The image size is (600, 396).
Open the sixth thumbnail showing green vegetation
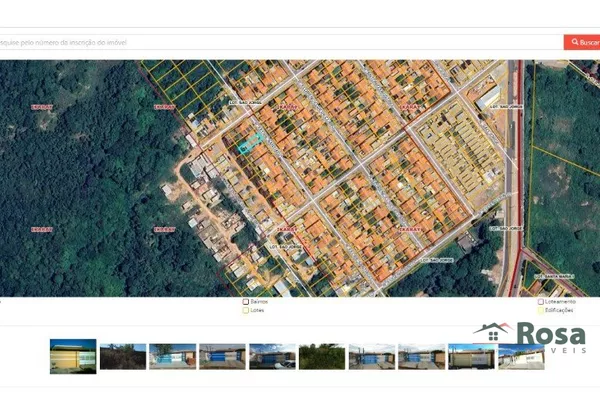coord(322,357)
